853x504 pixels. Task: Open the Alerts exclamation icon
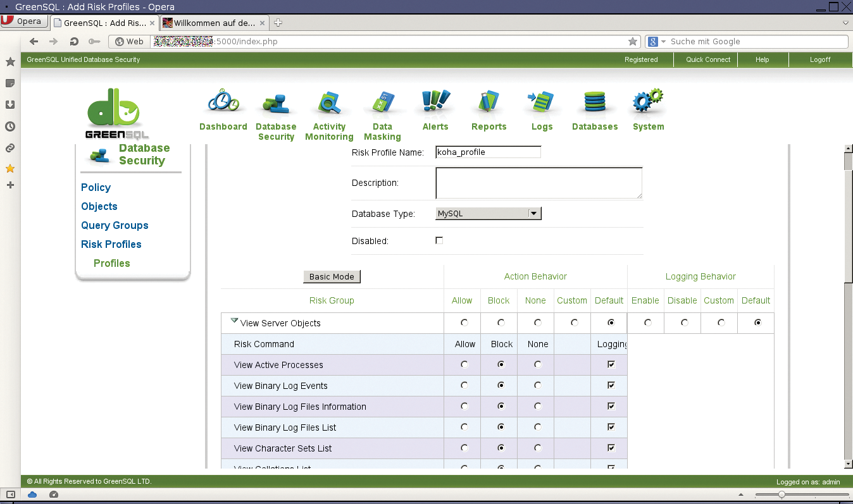click(435, 101)
